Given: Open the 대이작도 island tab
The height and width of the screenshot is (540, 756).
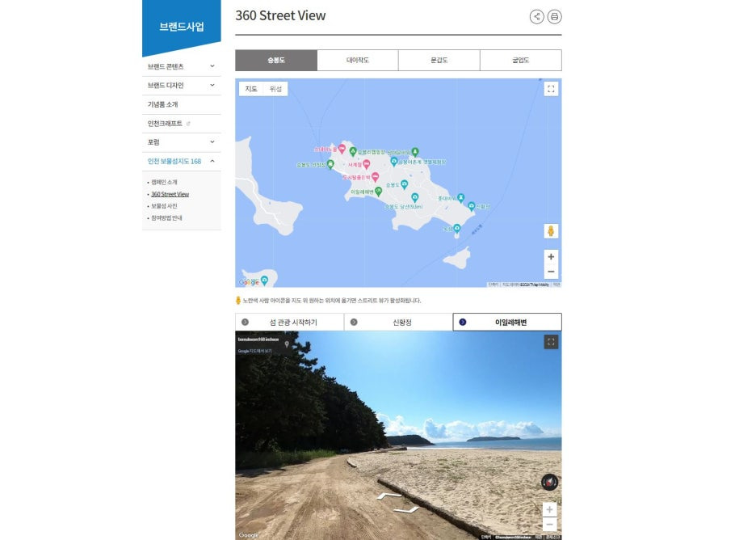Looking at the screenshot, I should click(x=358, y=61).
